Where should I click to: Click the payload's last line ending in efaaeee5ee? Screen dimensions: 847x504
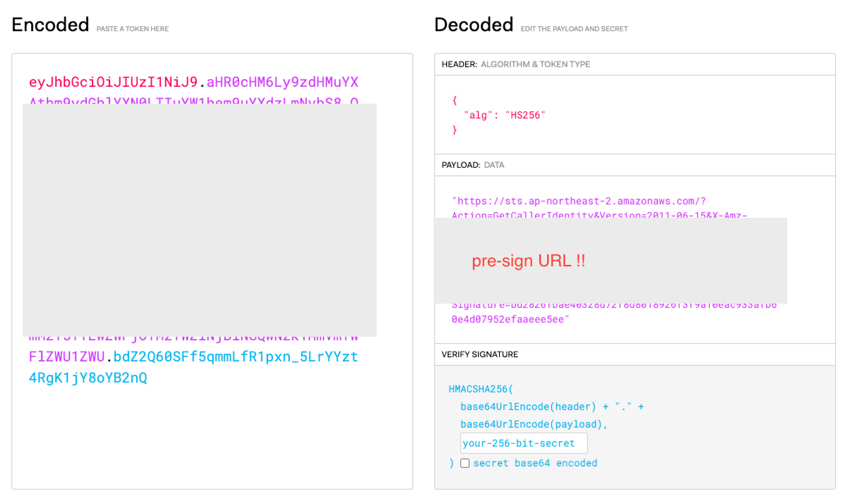pos(510,319)
